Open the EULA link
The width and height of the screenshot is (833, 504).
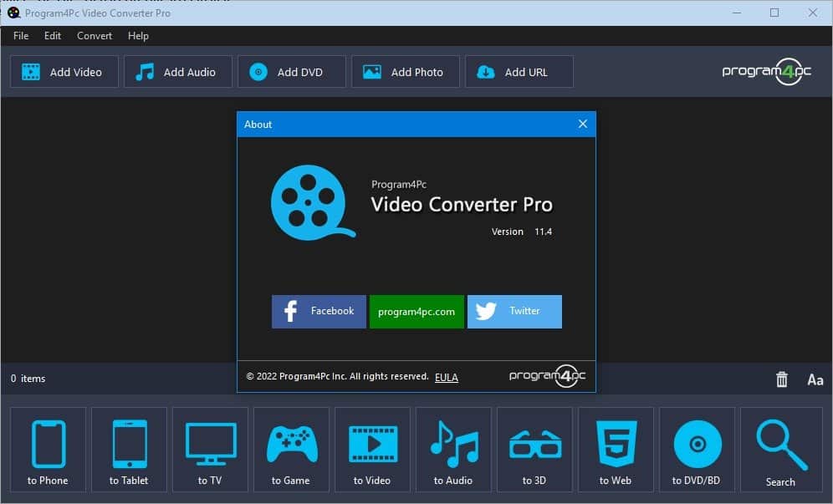click(447, 378)
